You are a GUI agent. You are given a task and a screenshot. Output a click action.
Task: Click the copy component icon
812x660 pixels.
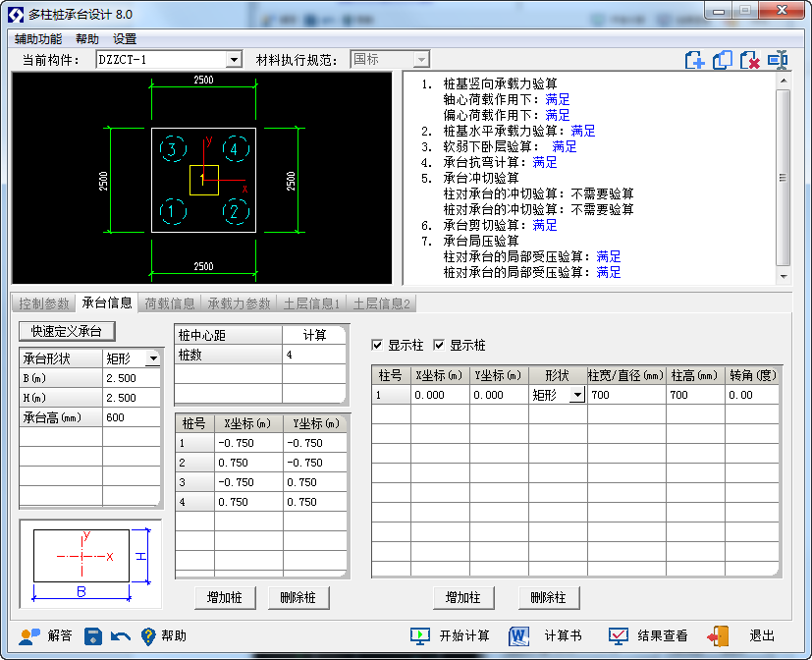coord(723,60)
